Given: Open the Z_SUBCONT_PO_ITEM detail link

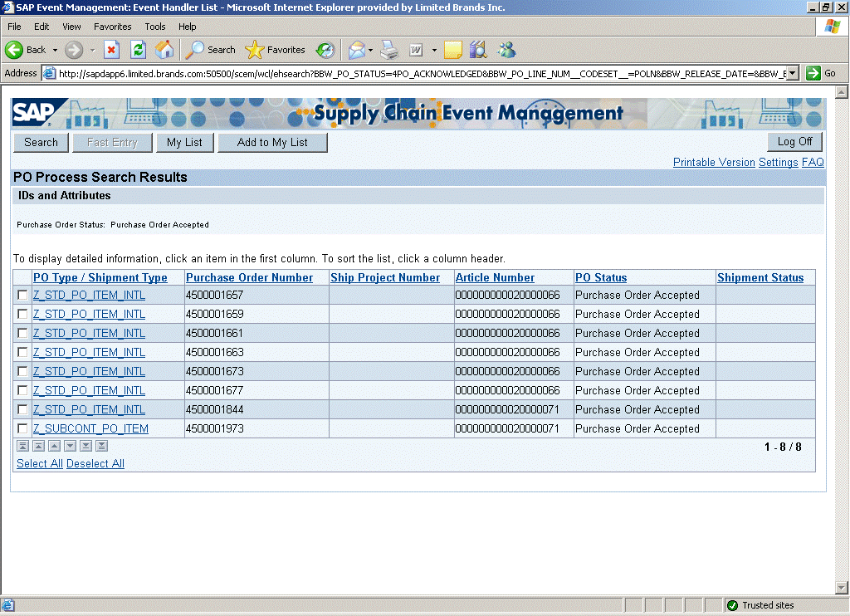Looking at the screenshot, I should (90, 428).
